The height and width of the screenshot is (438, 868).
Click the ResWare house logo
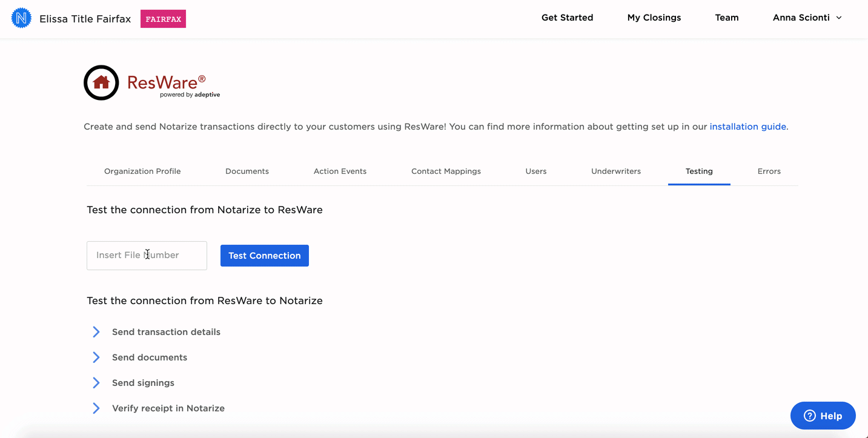point(101,82)
